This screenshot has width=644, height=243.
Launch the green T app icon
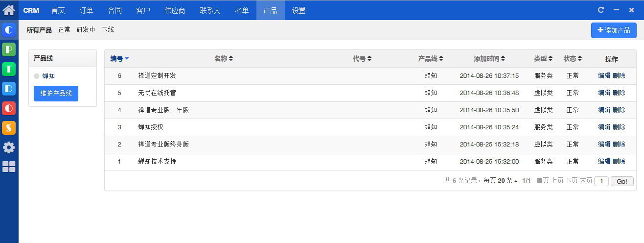[9, 69]
